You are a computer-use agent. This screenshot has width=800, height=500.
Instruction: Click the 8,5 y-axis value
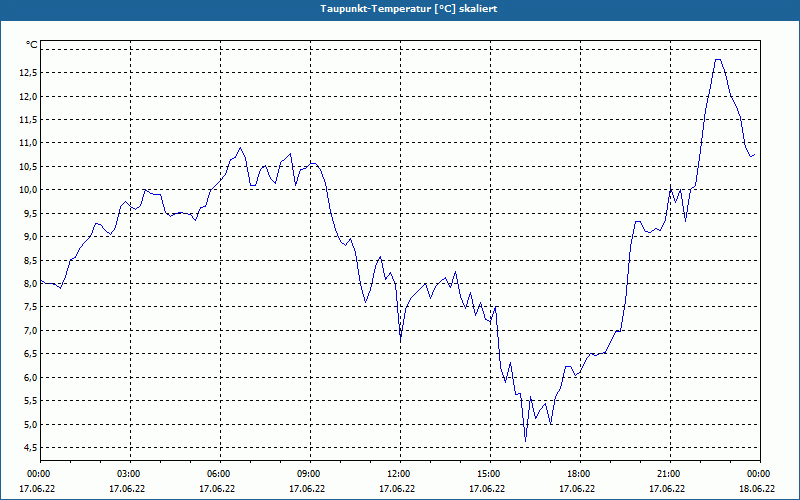pyautogui.click(x=30, y=260)
